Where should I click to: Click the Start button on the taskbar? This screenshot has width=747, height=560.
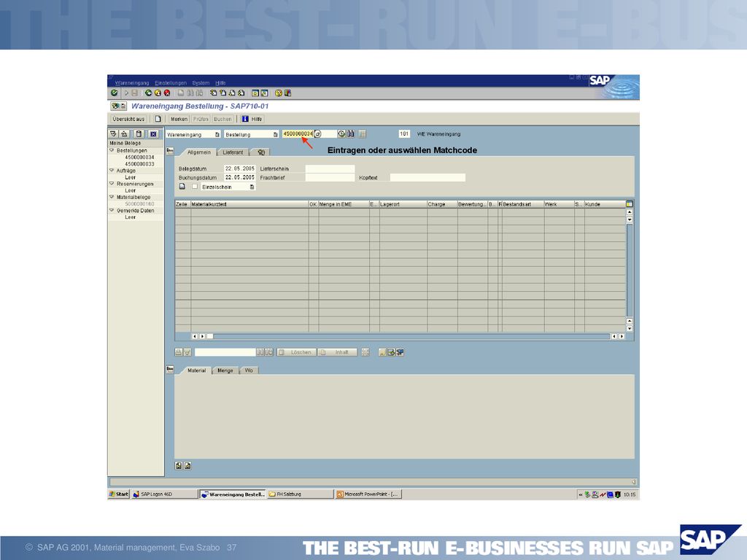pos(119,494)
